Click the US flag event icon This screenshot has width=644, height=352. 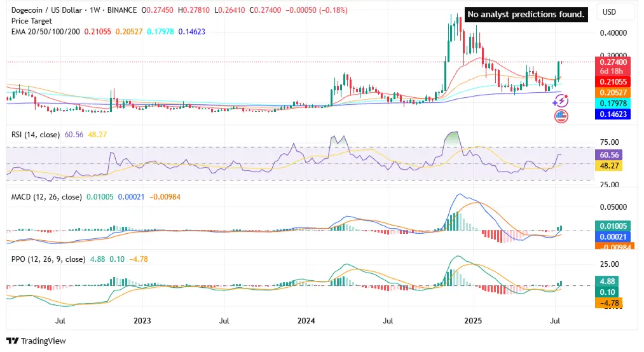561,116
